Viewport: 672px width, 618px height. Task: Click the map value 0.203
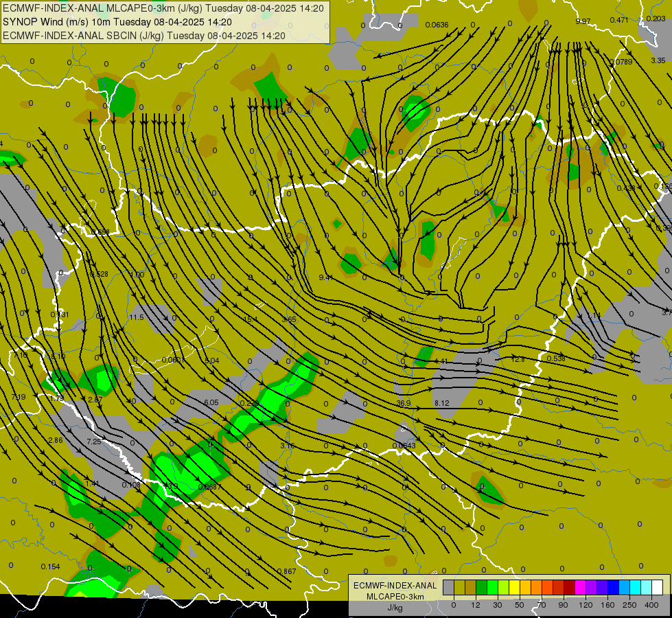click(656, 19)
